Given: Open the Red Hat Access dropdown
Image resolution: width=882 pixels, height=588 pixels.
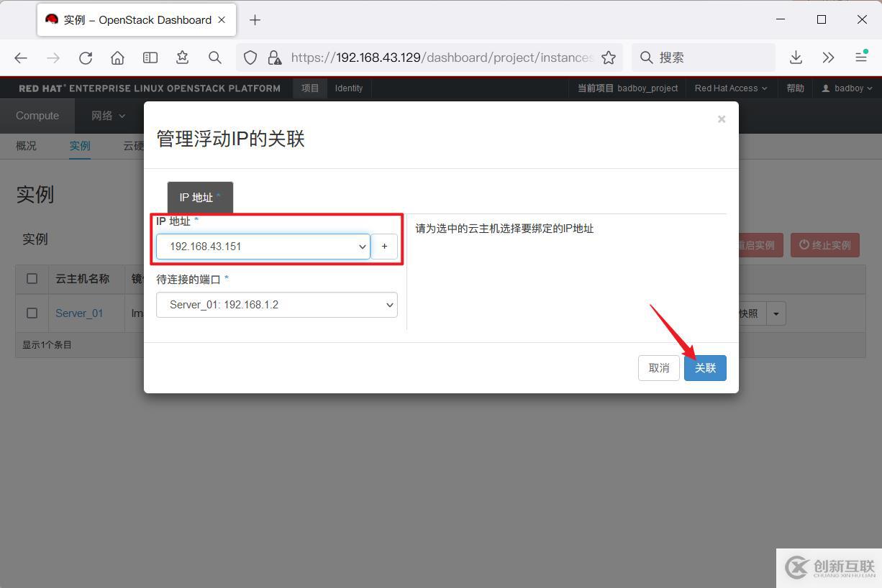Looking at the screenshot, I should click(731, 88).
